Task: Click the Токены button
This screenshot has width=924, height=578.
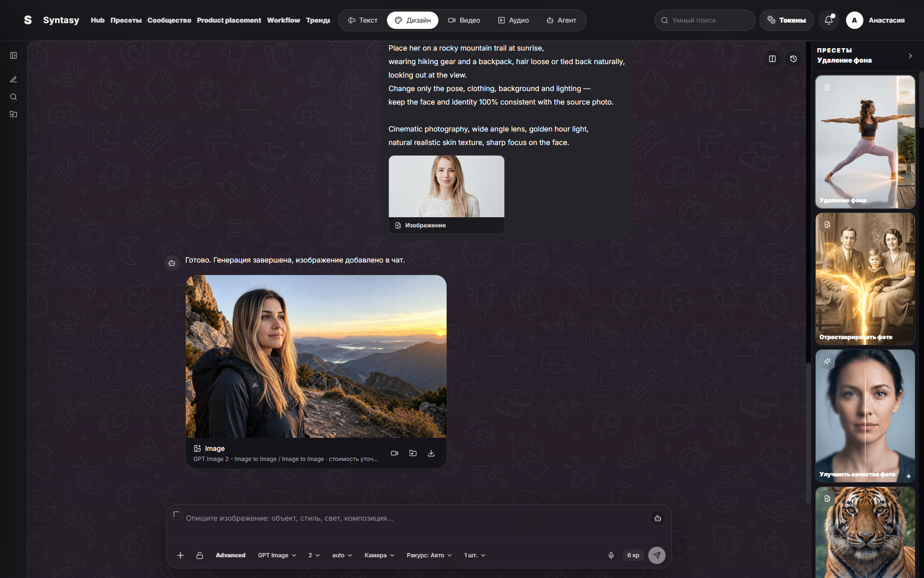Action: pyautogui.click(x=787, y=20)
